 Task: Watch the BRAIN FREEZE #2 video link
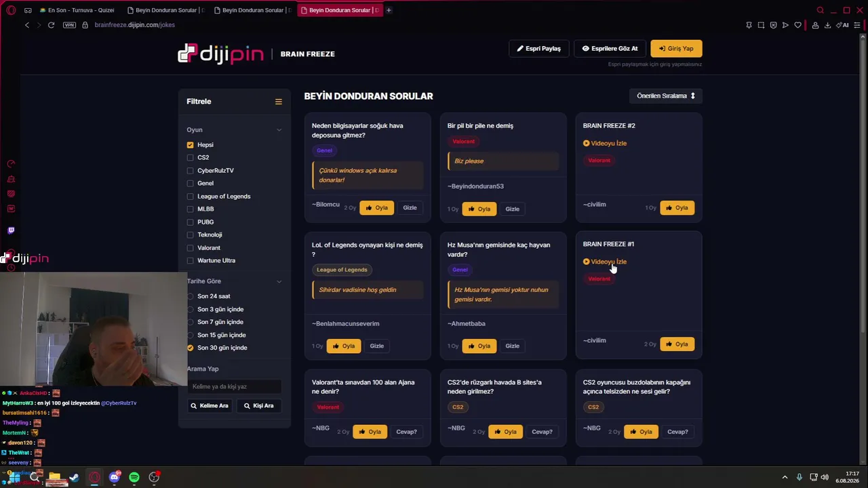[605, 144]
